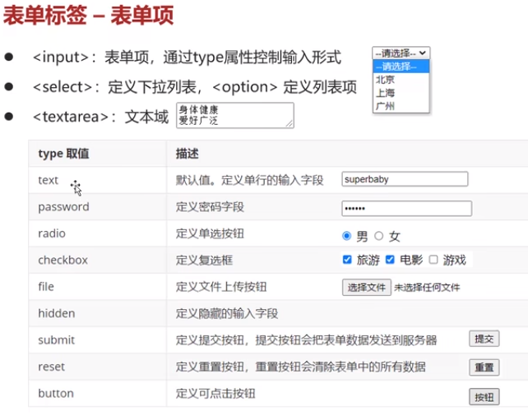The width and height of the screenshot is (528, 420).
Task: Select the 男 radio button
Action: 347,236
